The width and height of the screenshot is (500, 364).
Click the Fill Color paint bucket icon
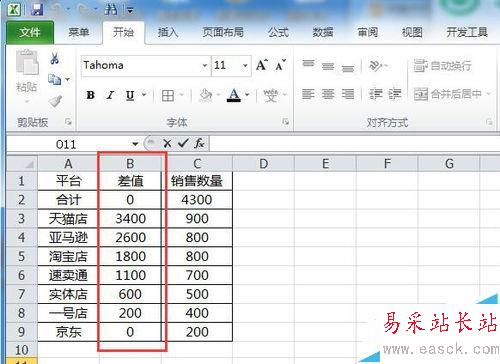pos(206,96)
